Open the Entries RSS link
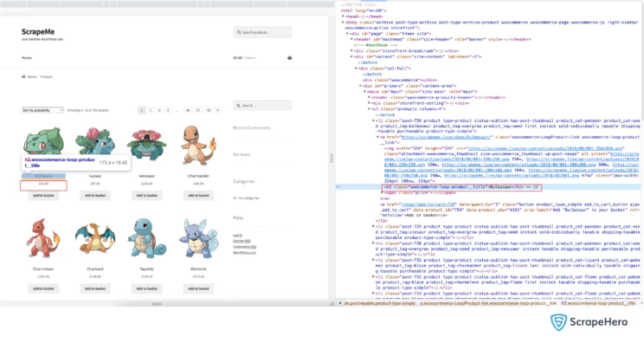Image resolution: width=644 pixels, height=343 pixels. [x=241, y=241]
